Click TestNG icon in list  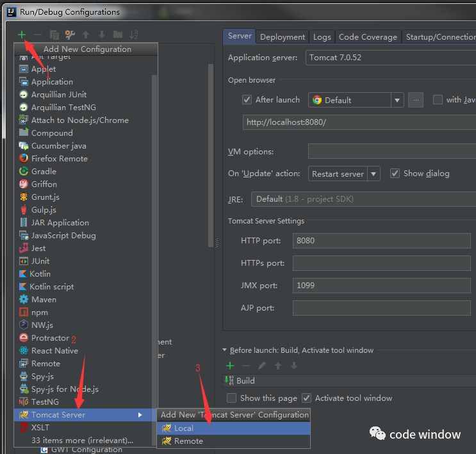[24, 402]
